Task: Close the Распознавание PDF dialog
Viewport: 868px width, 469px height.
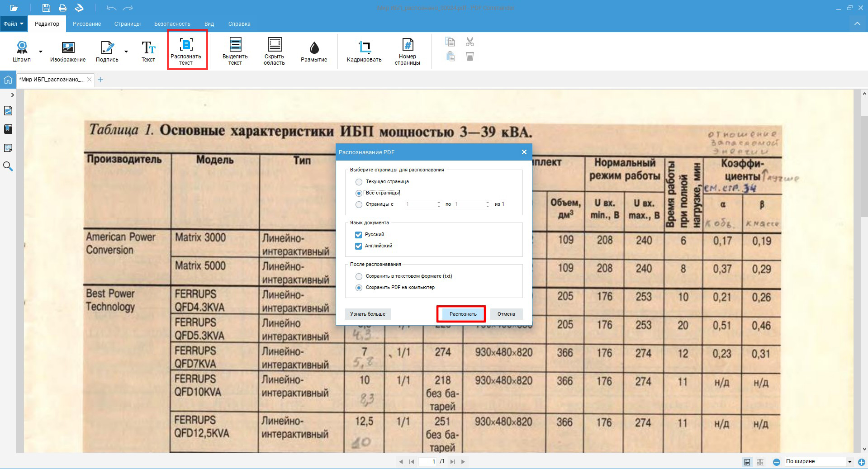Action: coord(524,152)
